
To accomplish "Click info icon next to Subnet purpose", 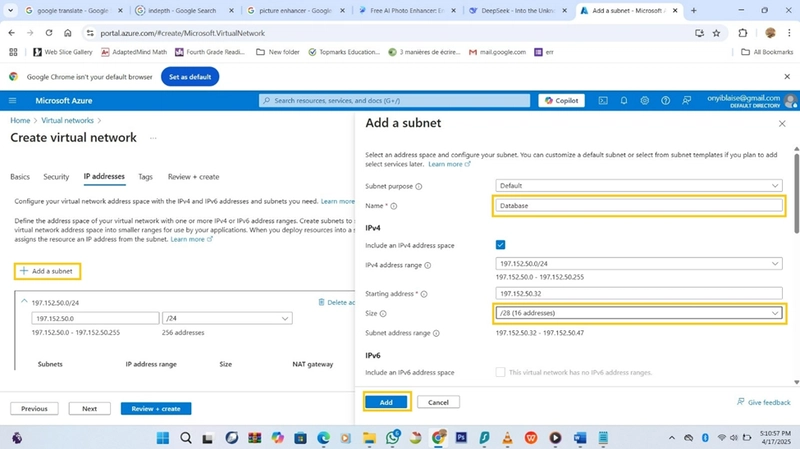I will 419,186.
